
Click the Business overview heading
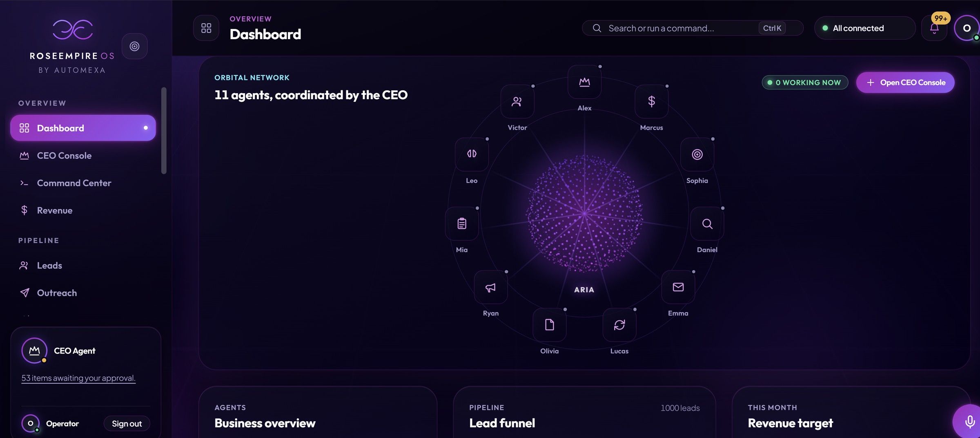(x=265, y=423)
